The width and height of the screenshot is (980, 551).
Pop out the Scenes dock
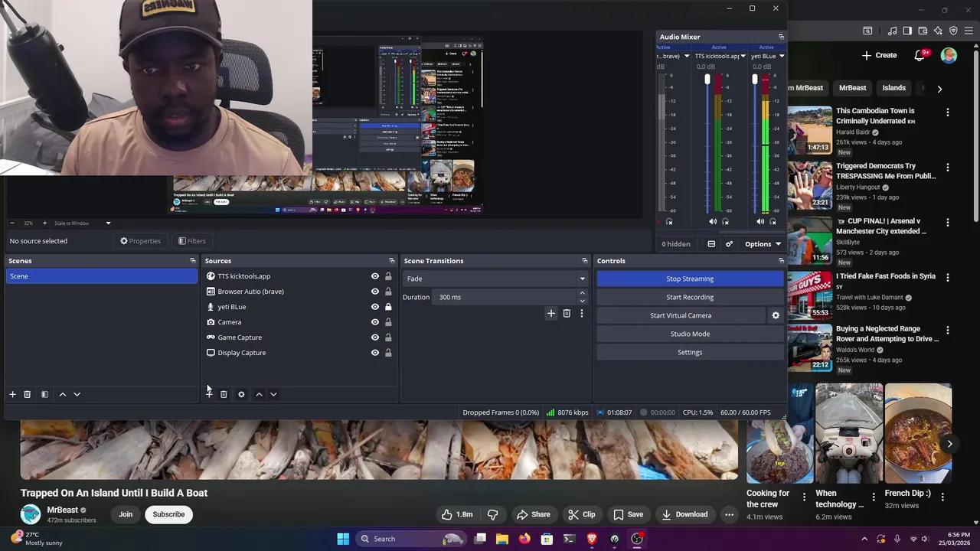coord(192,261)
